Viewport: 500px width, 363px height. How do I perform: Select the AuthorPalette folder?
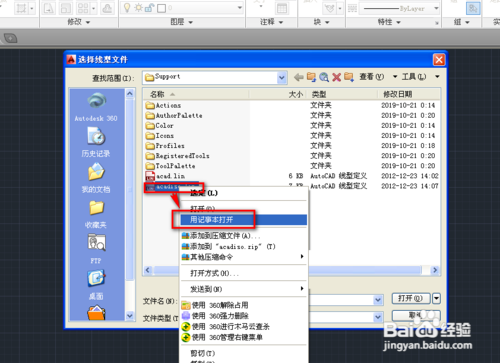click(174, 116)
